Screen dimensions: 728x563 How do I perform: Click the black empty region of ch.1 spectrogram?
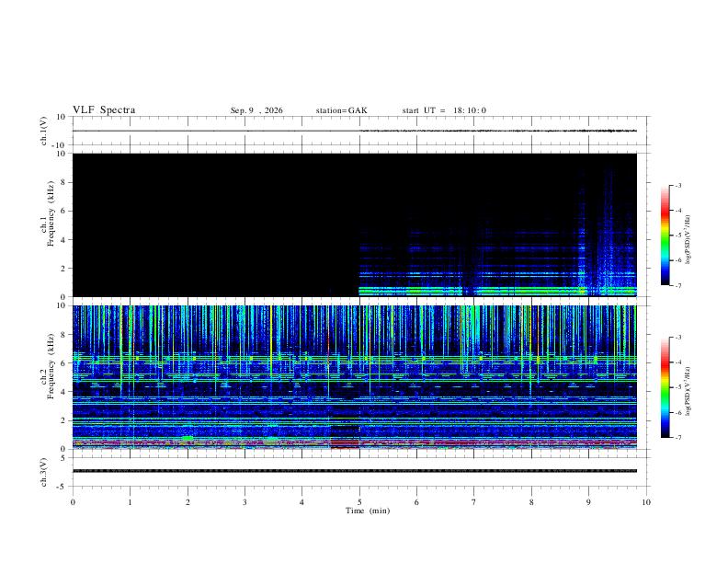pos(216,224)
